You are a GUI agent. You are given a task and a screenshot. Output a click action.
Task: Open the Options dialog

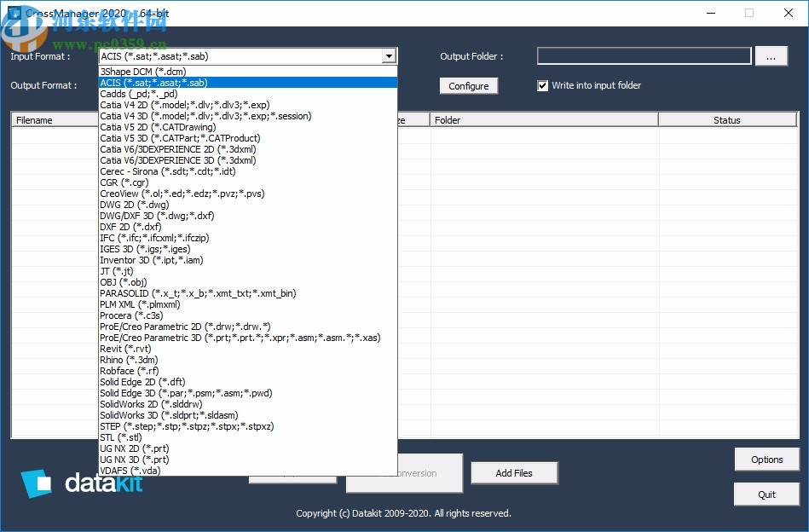(766, 460)
